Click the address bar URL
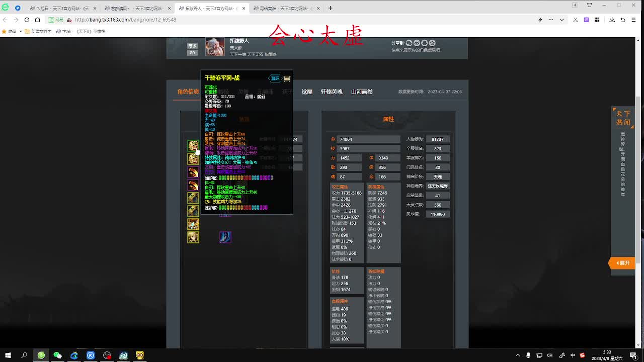The width and height of the screenshot is (644, 362). pos(125,20)
